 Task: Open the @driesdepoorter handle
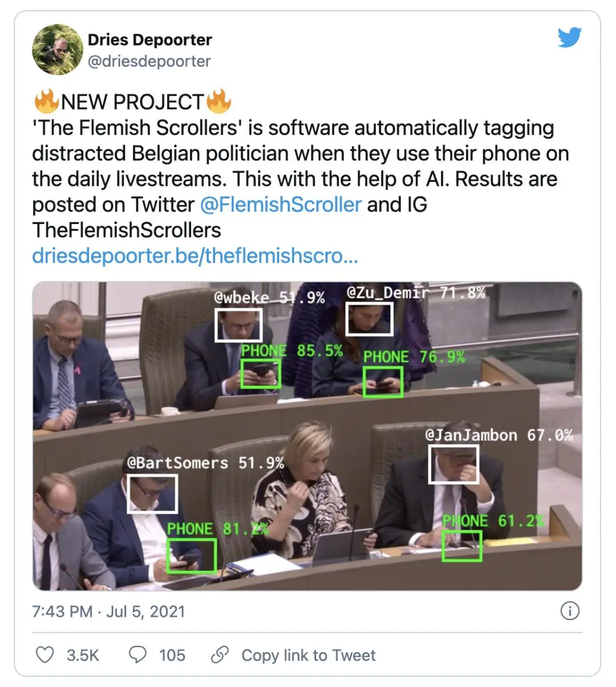149,61
